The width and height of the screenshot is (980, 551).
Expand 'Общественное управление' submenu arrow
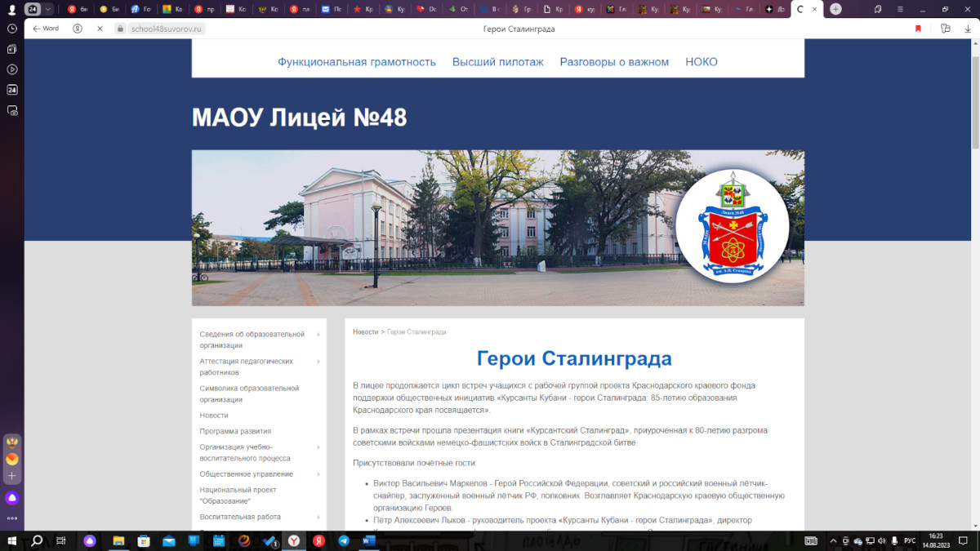click(318, 474)
